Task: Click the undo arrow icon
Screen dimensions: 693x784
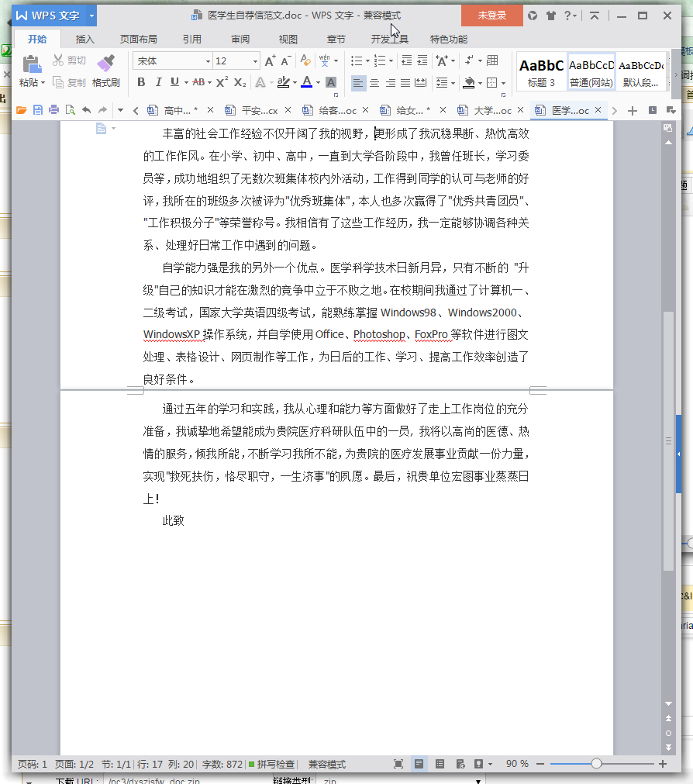Action: (87, 110)
